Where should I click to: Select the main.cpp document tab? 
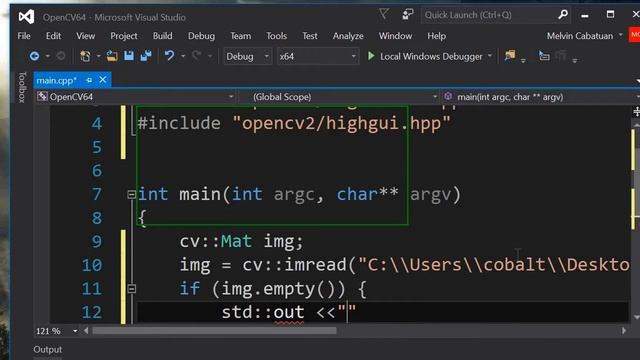pyautogui.click(x=56, y=80)
